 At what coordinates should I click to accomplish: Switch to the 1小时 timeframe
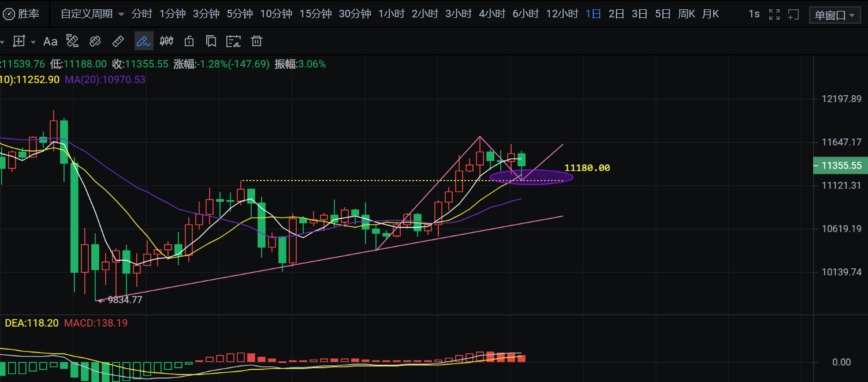(392, 14)
